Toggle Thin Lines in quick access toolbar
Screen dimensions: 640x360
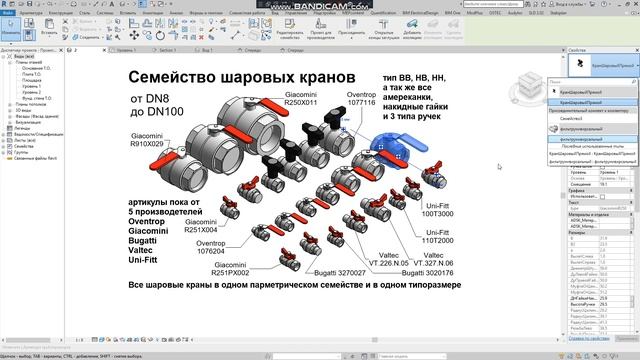142,4
